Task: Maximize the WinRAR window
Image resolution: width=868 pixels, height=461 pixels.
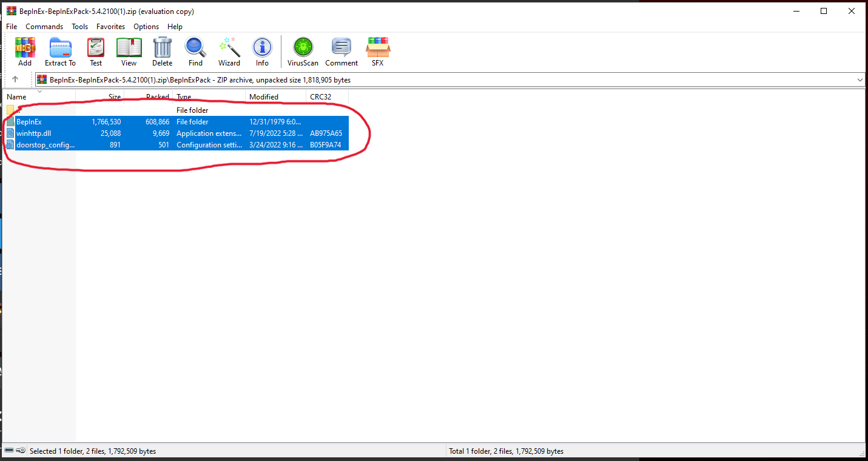Action: [x=824, y=11]
